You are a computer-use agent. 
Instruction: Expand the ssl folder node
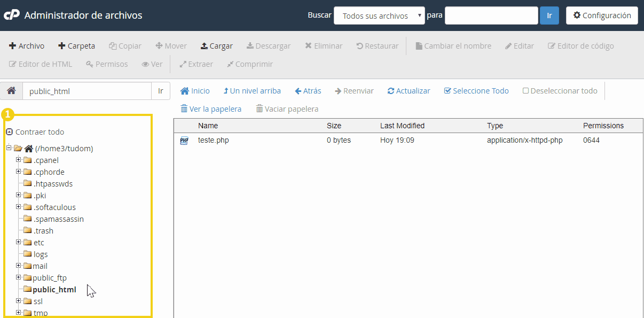[x=19, y=301]
